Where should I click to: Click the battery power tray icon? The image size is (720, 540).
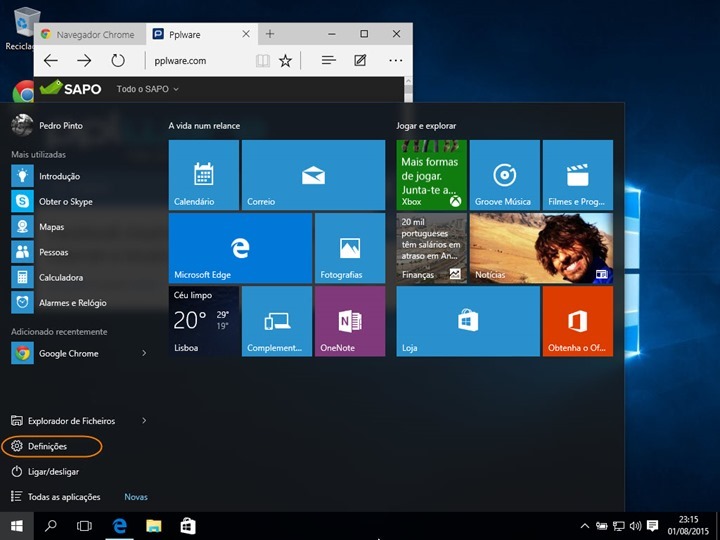pos(602,526)
